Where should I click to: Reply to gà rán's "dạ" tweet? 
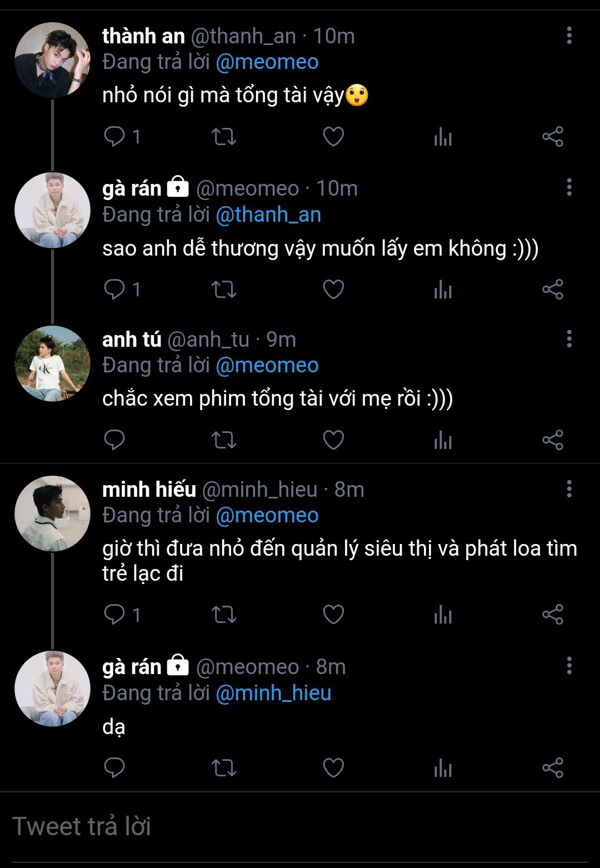[115, 768]
